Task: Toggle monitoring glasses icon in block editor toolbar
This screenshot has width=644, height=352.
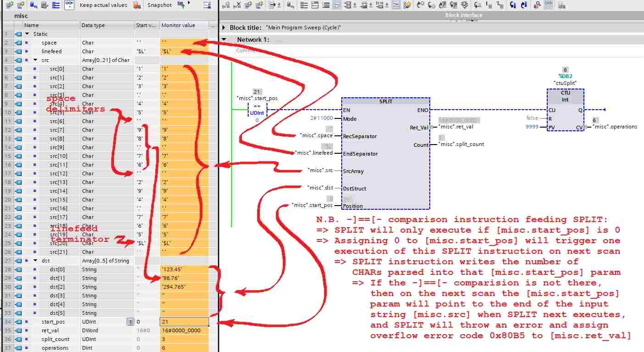Action: pos(549,5)
